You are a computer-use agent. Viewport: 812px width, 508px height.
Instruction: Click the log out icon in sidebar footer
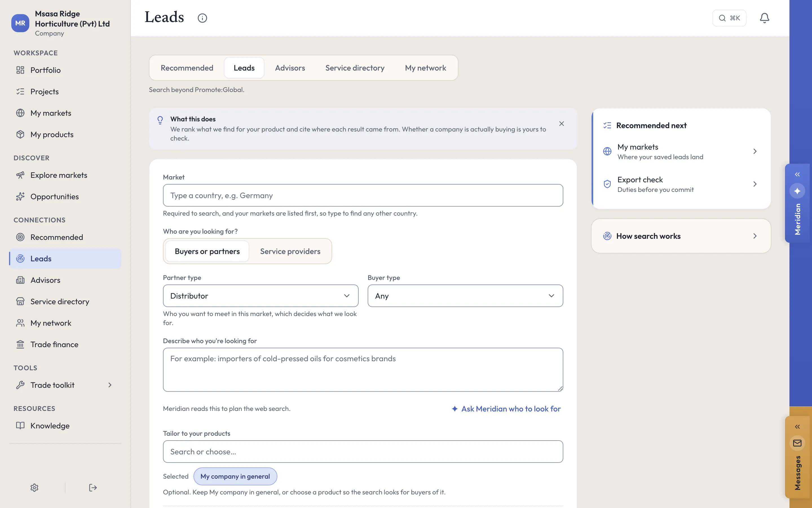93,487
